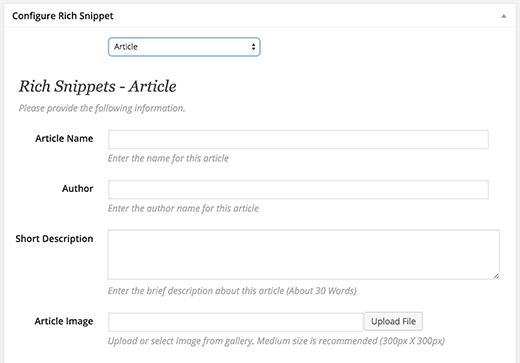The width and height of the screenshot is (520, 363).
Task: Click the Rich Snippets - Article heading
Action: [97, 86]
